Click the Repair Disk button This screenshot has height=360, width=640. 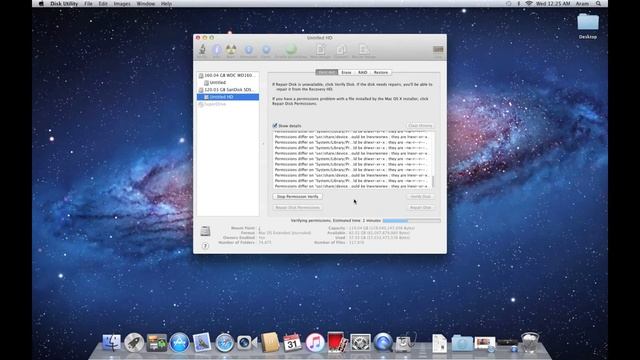point(420,207)
